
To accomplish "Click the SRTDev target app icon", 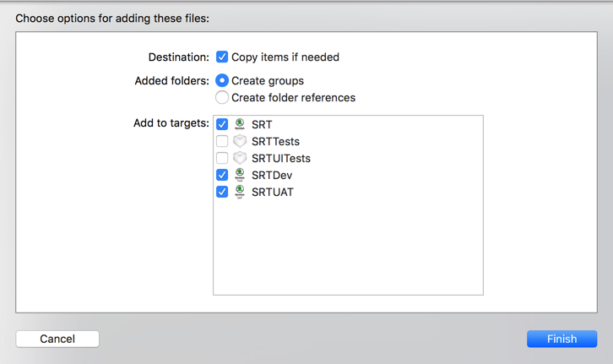I will [240, 175].
